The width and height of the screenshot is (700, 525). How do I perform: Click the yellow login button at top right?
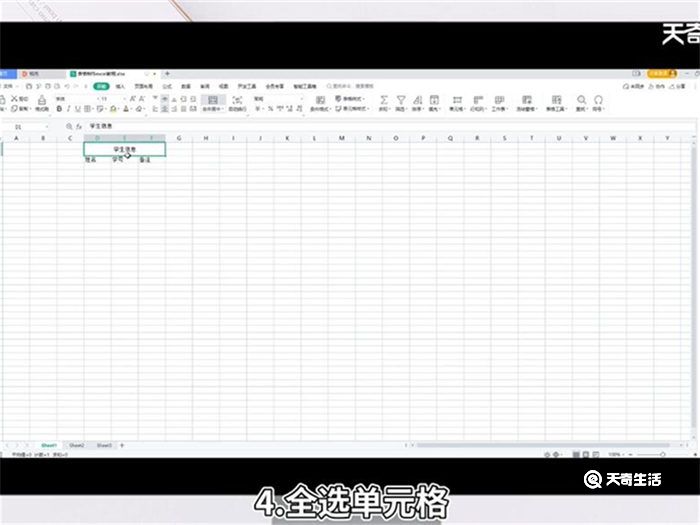pos(662,74)
